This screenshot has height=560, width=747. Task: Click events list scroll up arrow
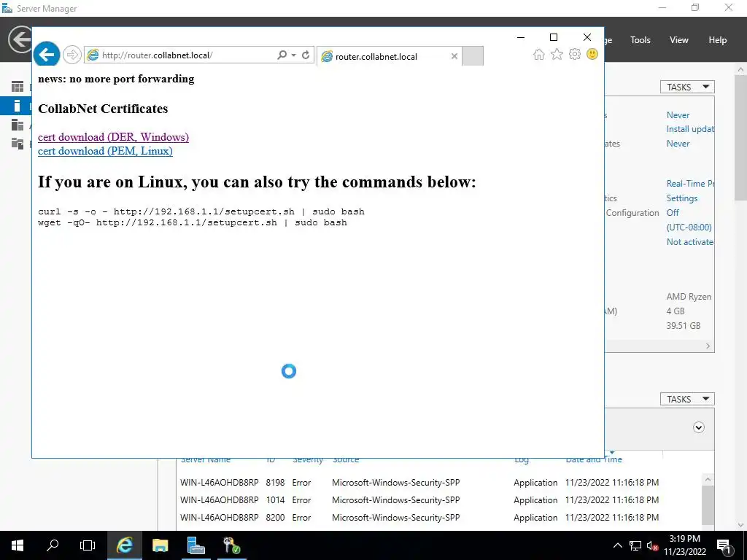(x=708, y=480)
